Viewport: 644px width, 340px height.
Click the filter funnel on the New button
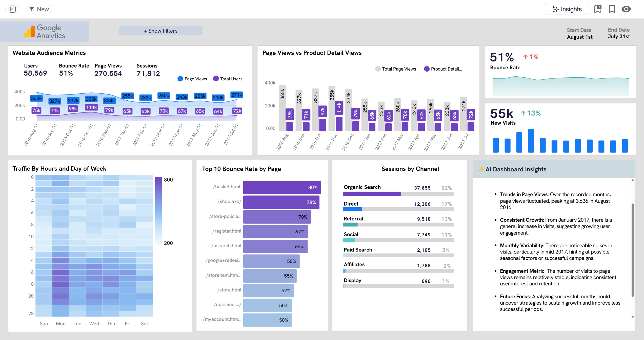pos(32,9)
